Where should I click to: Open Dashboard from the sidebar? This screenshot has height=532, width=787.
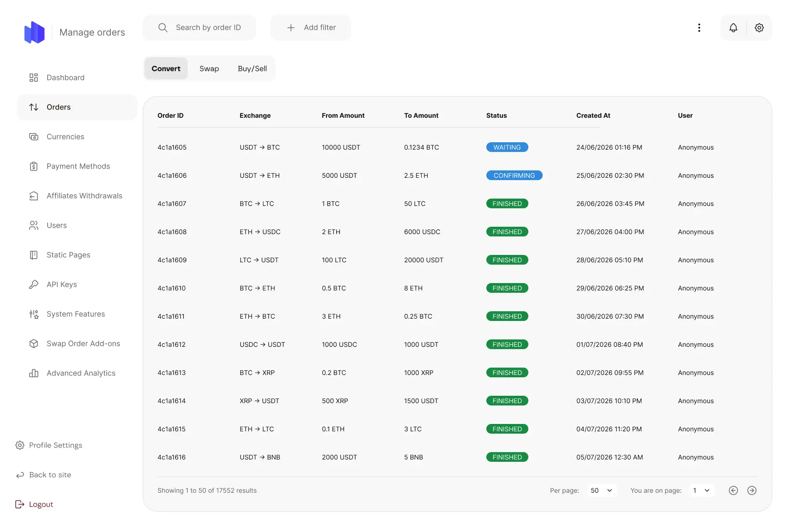(x=77, y=78)
